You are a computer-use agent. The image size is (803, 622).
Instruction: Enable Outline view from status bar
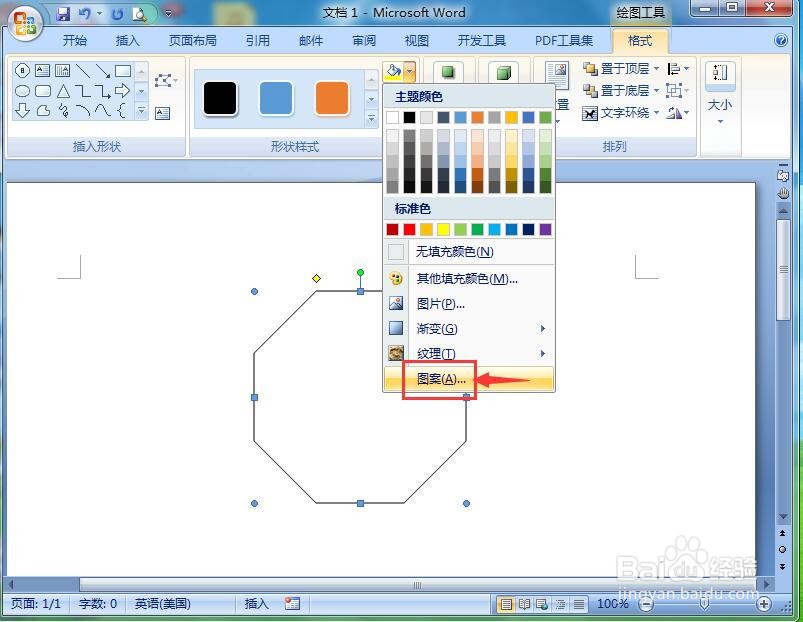point(560,604)
